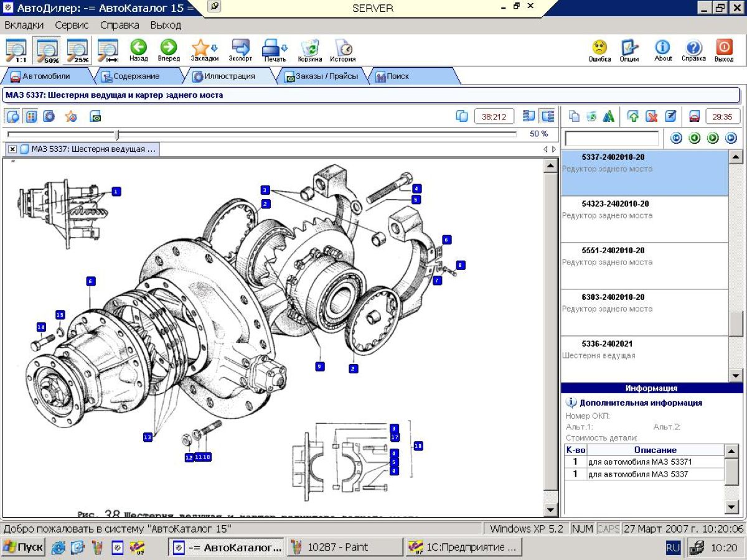
Task: Click the About toolbar icon
Action: tap(663, 51)
